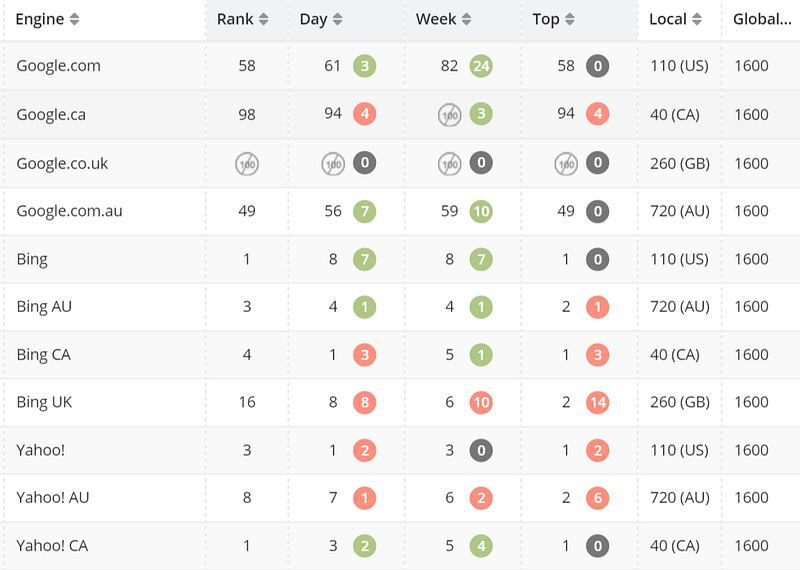Click not-in-top-100 icon in Google.co.uk Rank

[x=247, y=164]
